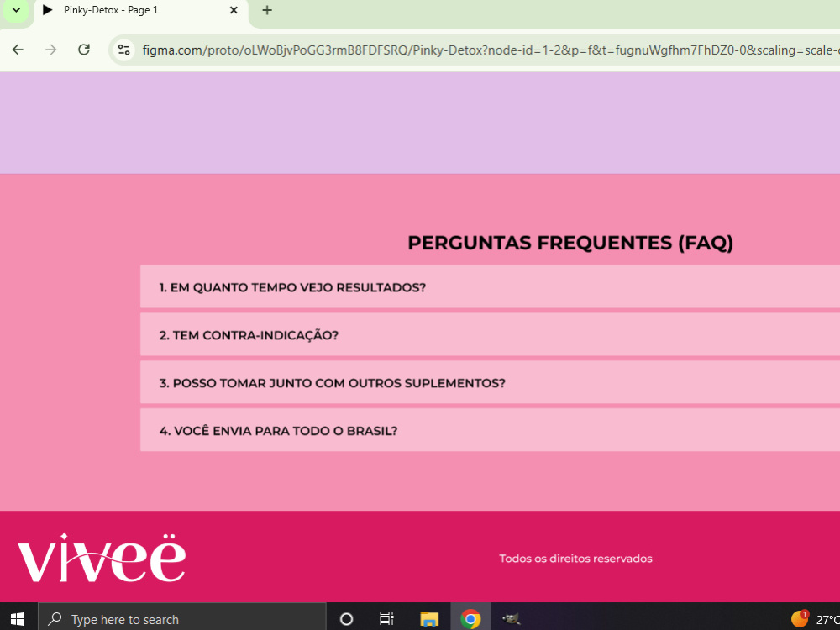Switch to the Pinky-Detox - Page 1 tab
Viewport: 840px width, 630px height.
coord(141,11)
